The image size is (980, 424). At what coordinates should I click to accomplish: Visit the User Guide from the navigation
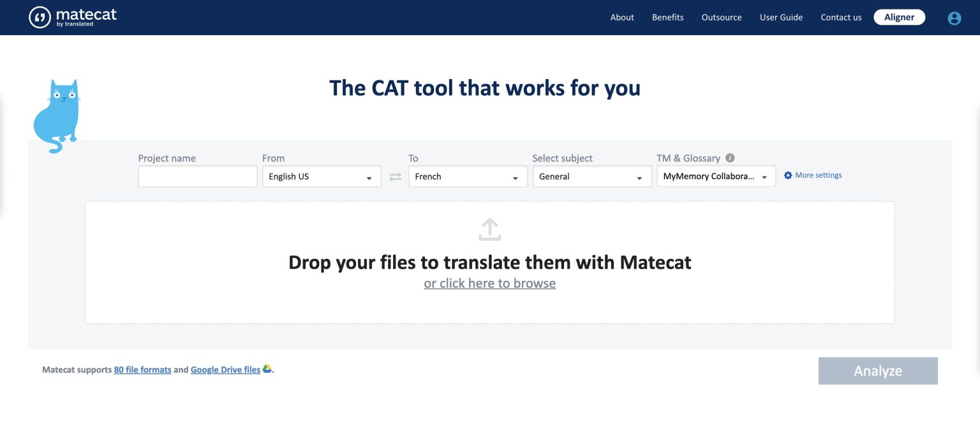click(x=781, y=17)
